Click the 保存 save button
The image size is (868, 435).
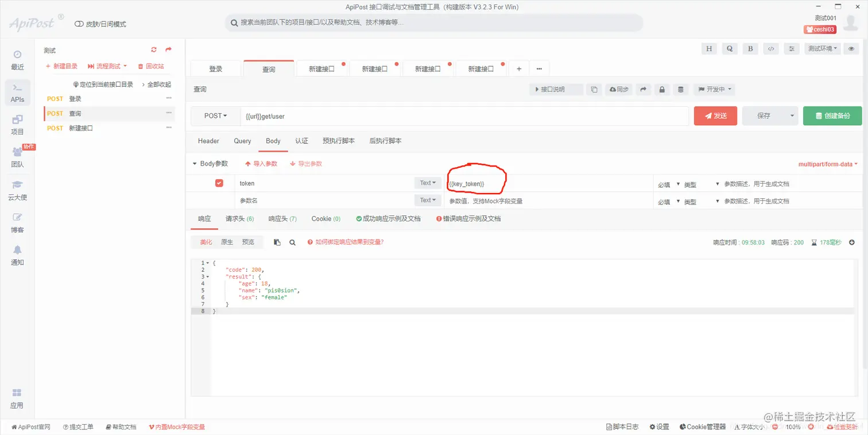pos(764,116)
